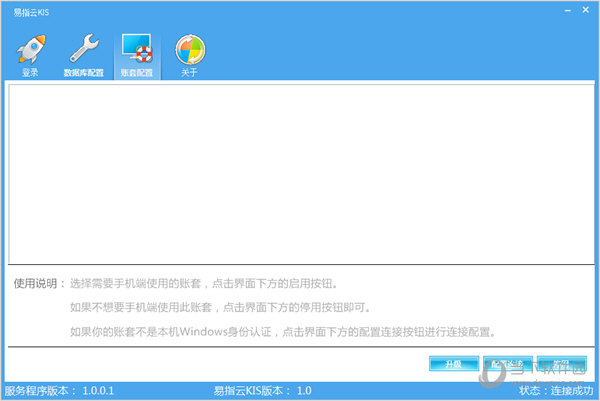The image size is (600, 401).
Task: Click the instruction line mentioning 停用按钮
Action: click(220, 307)
